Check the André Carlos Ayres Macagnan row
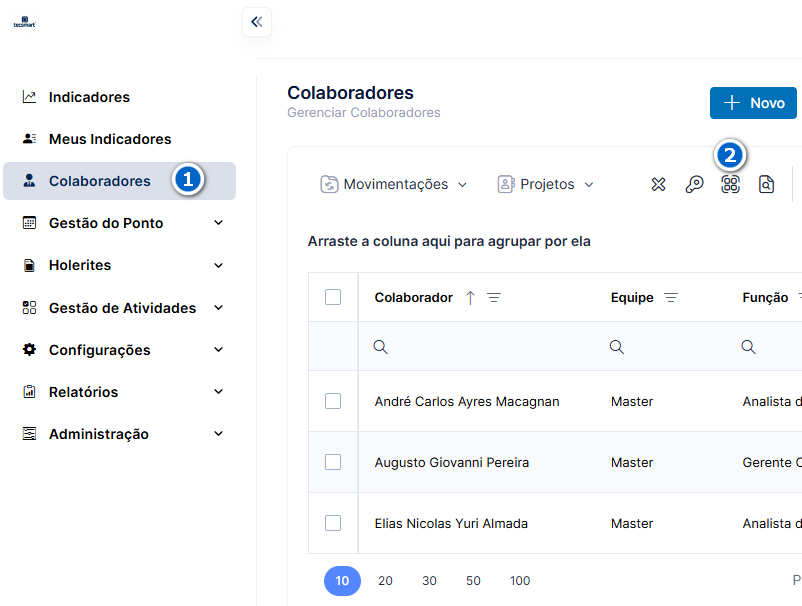Viewport: 802px width, 606px height. click(x=333, y=401)
